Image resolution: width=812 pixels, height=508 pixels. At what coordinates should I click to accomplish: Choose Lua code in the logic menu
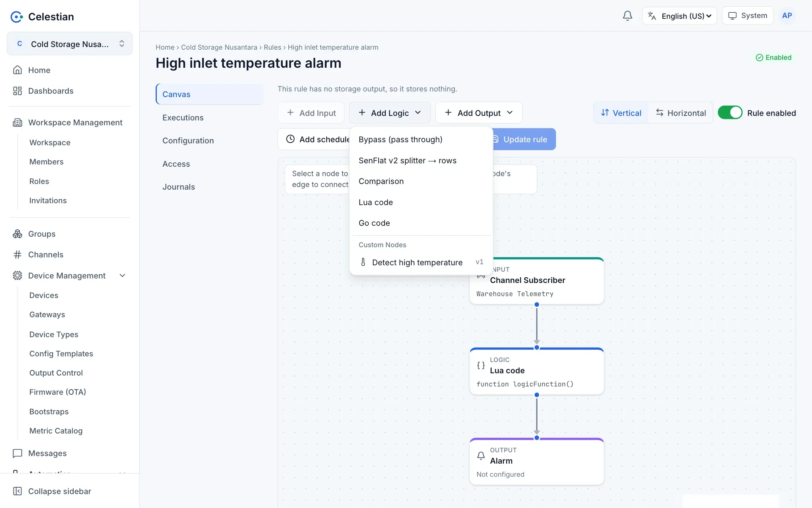(x=421, y=202)
